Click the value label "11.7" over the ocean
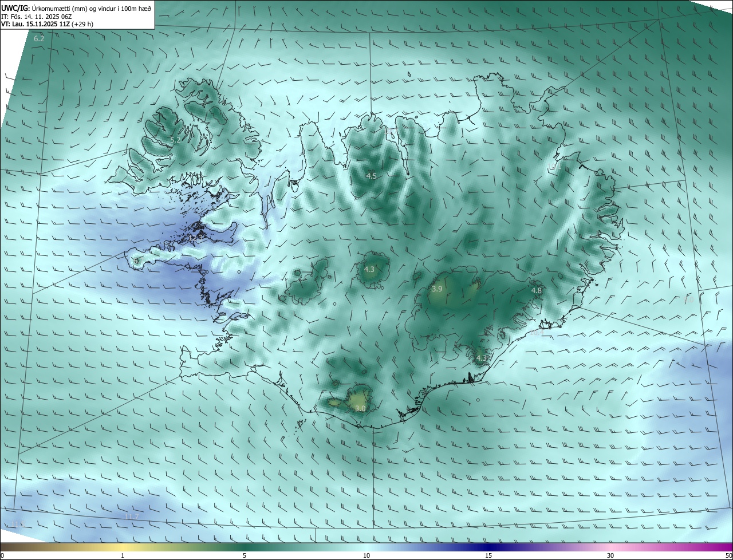This screenshot has width=733, height=560. point(132,517)
